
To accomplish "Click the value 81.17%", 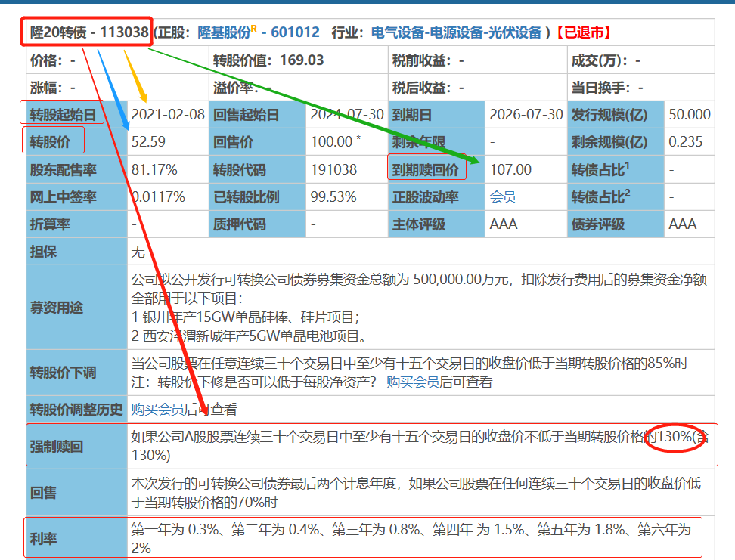I will 154,169.
